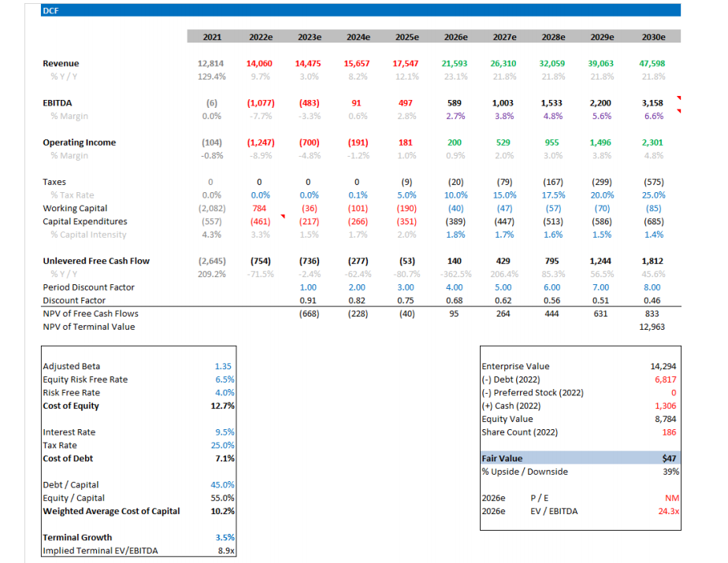
Task: Select the NPV of Terminal Value 12,963
Action: [x=650, y=327]
